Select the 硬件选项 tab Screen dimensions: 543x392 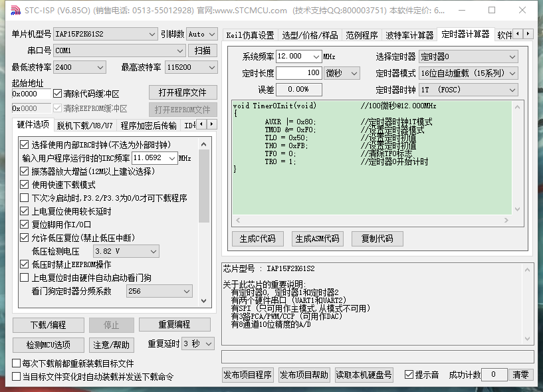[33, 124]
